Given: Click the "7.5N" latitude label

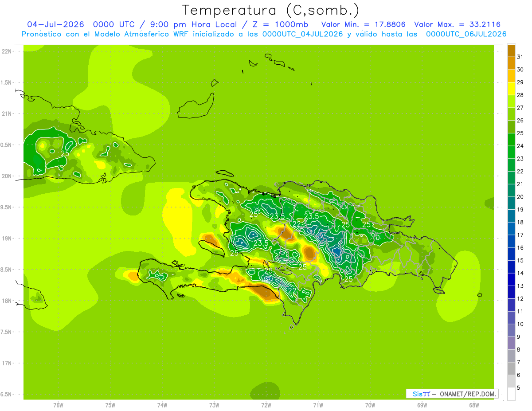Looking at the screenshot, I should (x=6, y=332).
